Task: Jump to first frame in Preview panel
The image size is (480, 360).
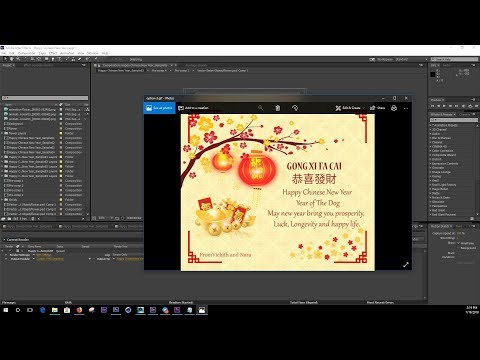Action: pyautogui.click(x=432, y=106)
